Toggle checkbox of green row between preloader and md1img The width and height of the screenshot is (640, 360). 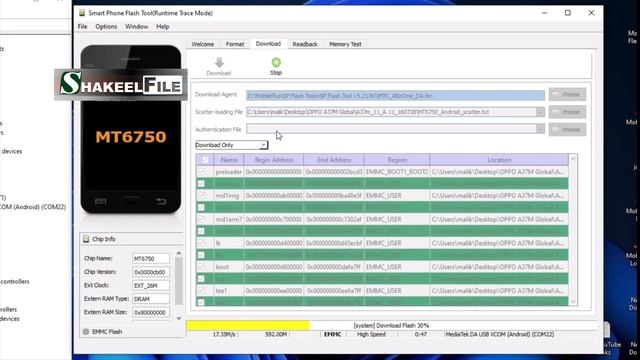pyautogui.click(x=201, y=184)
